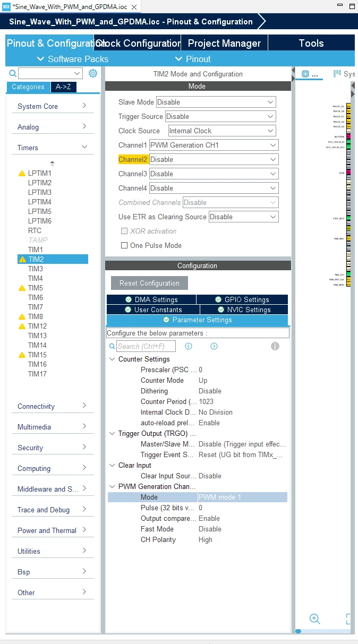Collapse the Clear Input group
The image size is (358, 644).
tap(112, 465)
